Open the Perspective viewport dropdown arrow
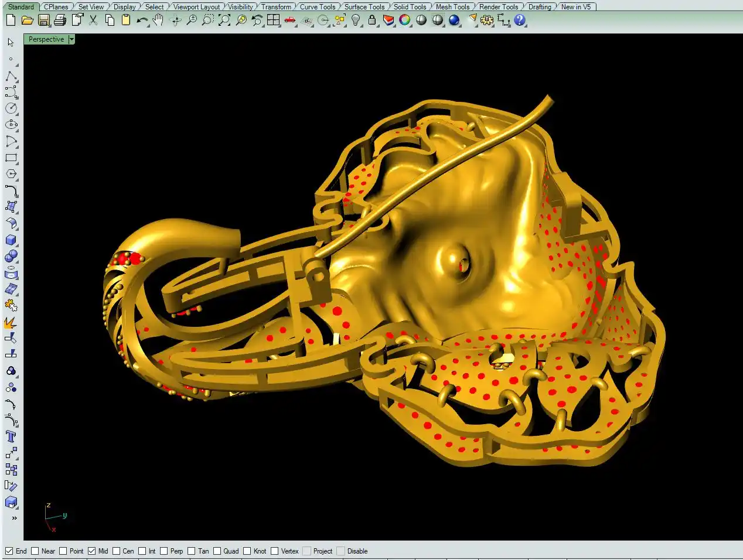This screenshot has width=743, height=560. (x=71, y=39)
